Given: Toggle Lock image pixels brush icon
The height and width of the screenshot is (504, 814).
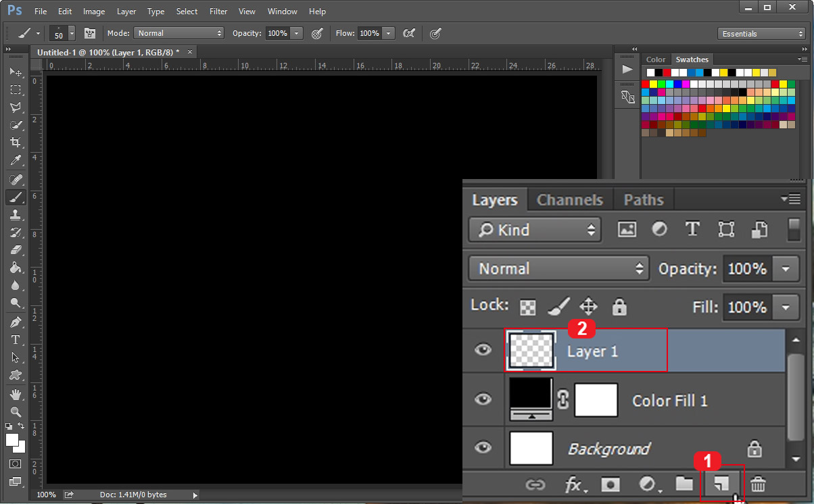Looking at the screenshot, I should [558, 307].
